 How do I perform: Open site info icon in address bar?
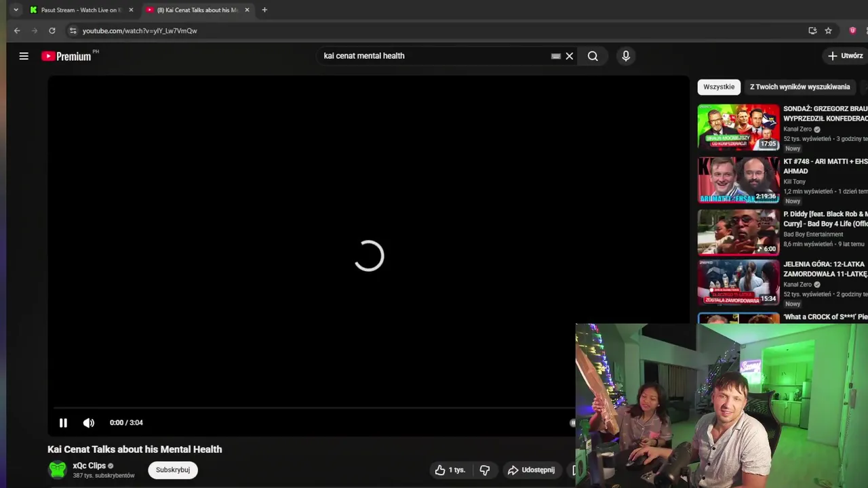coord(73,30)
